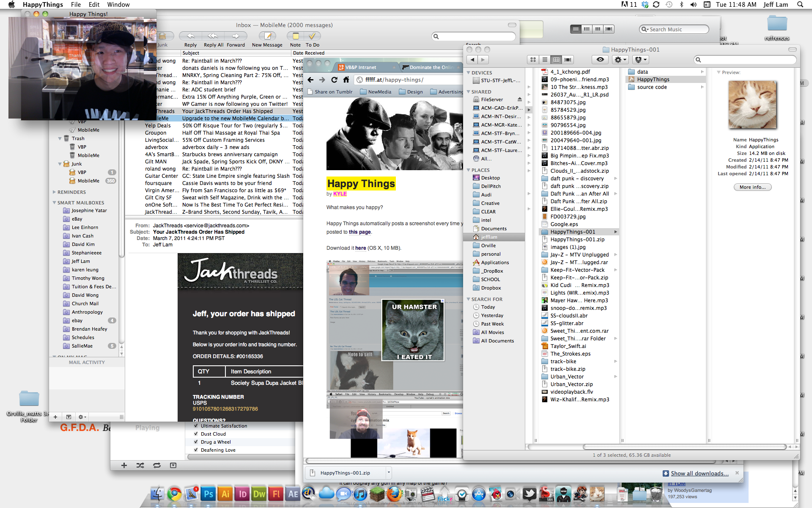Toggle Mail toolbar with the pill button

(512, 25)
